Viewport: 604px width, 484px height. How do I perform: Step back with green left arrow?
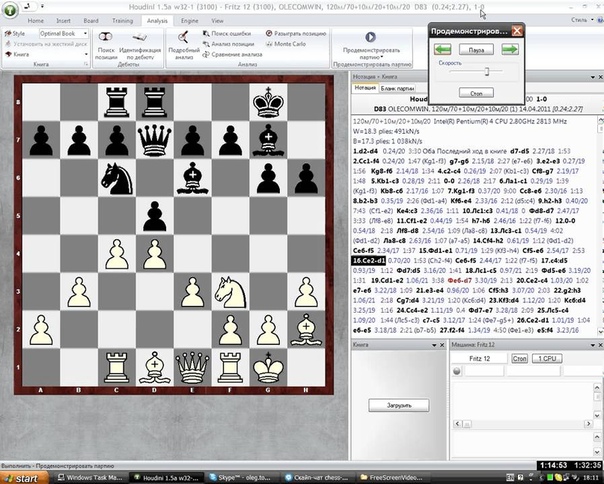tap(442, 49)
